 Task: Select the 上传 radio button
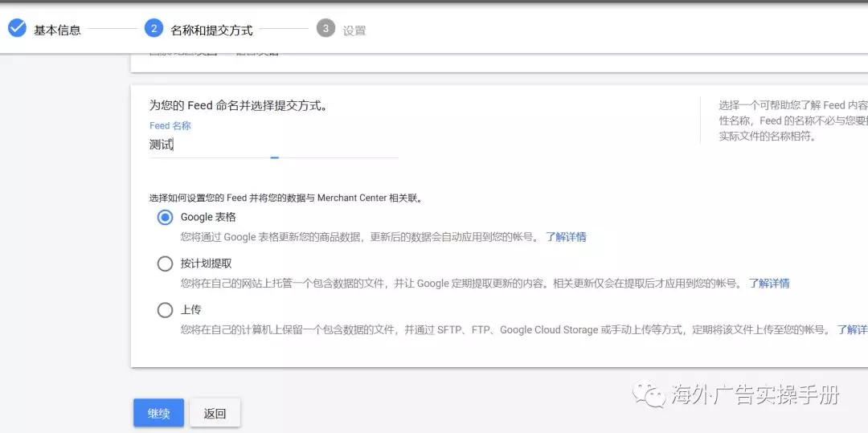(x=165, y=310)
